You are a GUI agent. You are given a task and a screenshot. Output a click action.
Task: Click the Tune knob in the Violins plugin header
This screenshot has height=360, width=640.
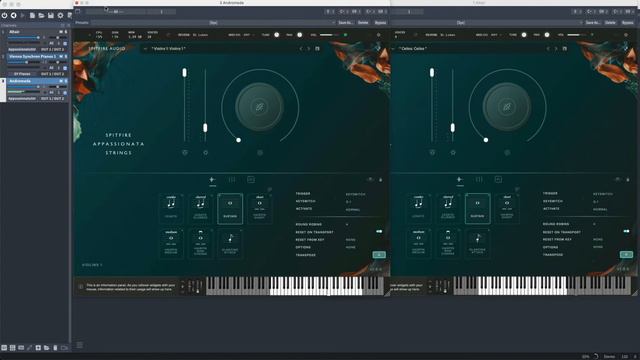click(x=277, y=35)
